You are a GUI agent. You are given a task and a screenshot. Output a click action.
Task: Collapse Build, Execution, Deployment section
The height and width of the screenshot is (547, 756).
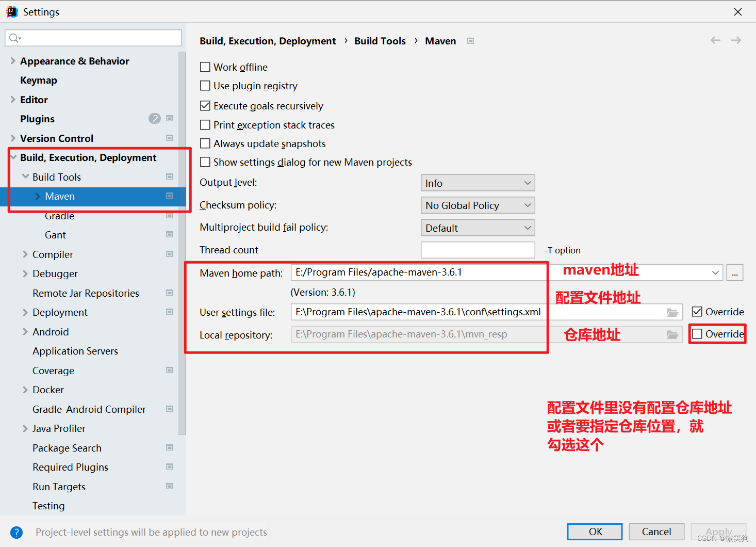[x=13, y=157]
